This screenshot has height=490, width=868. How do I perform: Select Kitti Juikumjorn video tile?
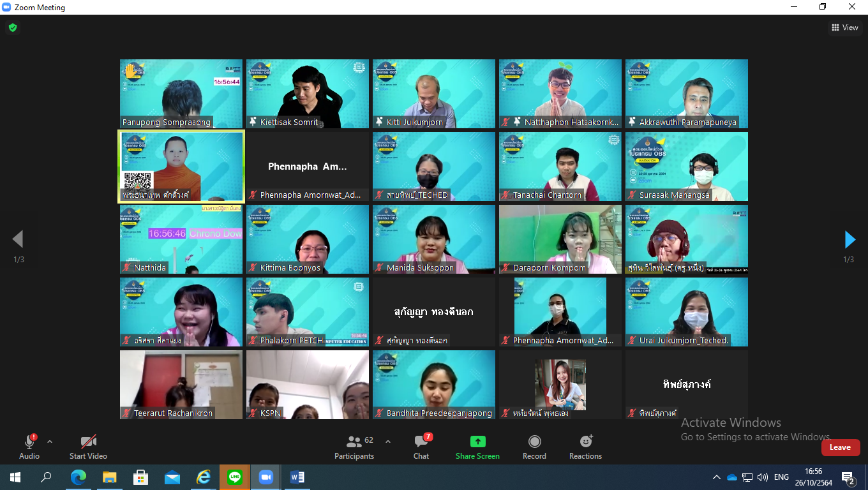click(434, 94)
